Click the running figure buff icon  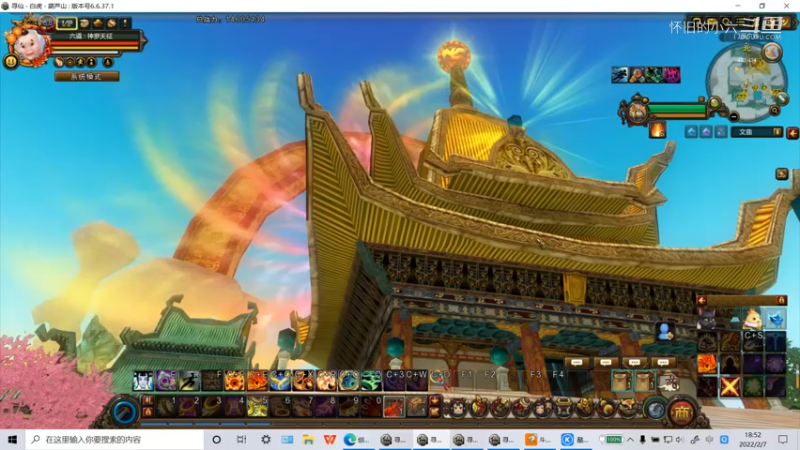[x=620, y=75]
